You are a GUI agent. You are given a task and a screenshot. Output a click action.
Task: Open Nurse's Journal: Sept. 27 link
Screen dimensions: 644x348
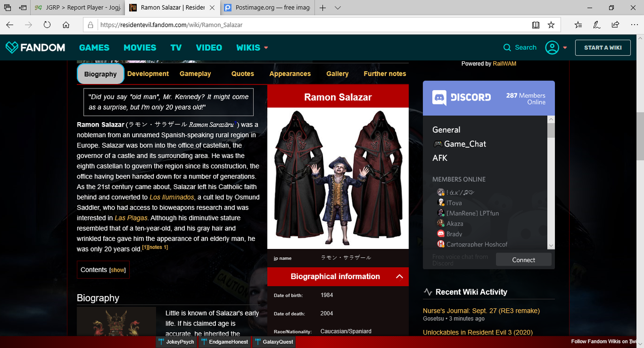click(x=481, y=311)
